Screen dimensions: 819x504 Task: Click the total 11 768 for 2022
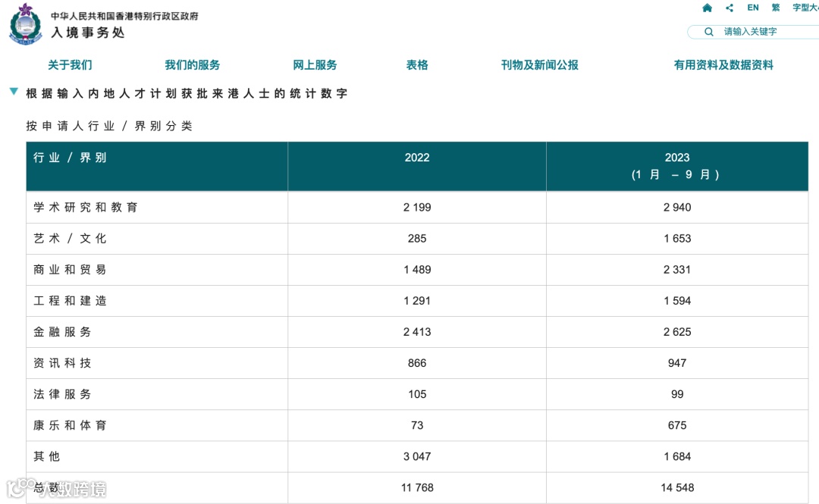(417, 488)
